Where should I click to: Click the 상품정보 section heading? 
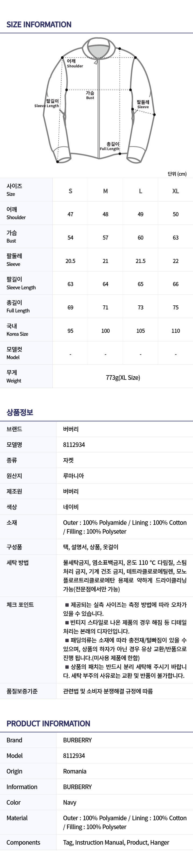pyautogui.click(x=20, y=412)
